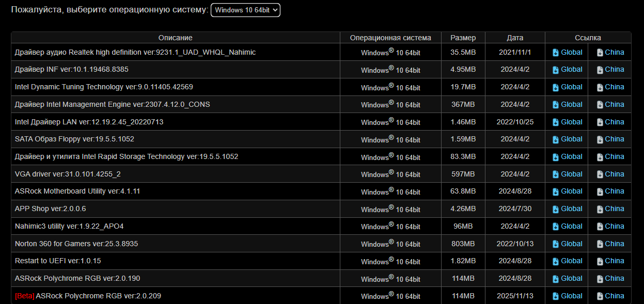Download Polychrome RGB 2.0.190 via Global link
Screen dimensions: 644x304
click(x=571, y=278)
